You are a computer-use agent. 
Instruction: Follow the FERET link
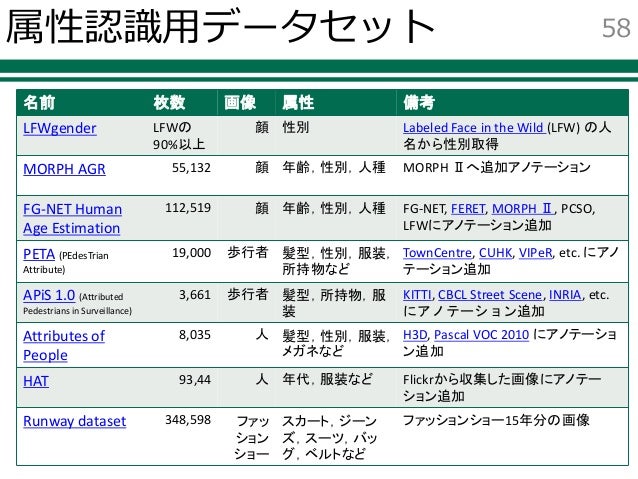468,209
